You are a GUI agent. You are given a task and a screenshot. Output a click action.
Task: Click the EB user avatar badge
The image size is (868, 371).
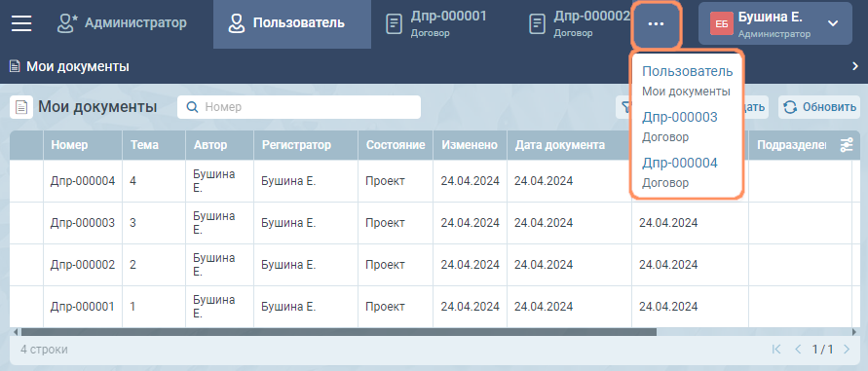721,23
